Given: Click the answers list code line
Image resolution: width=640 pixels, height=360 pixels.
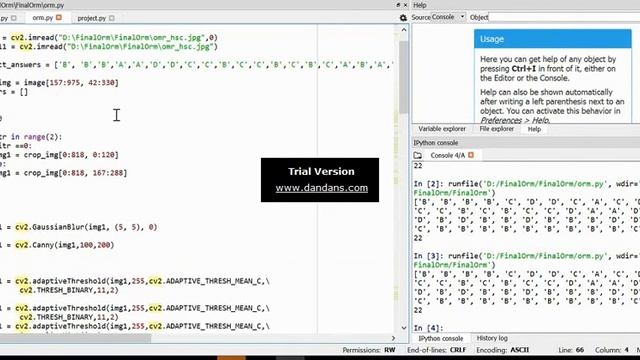Looking at the screenshot, I should pyautogui.click(x=197, y=64).
